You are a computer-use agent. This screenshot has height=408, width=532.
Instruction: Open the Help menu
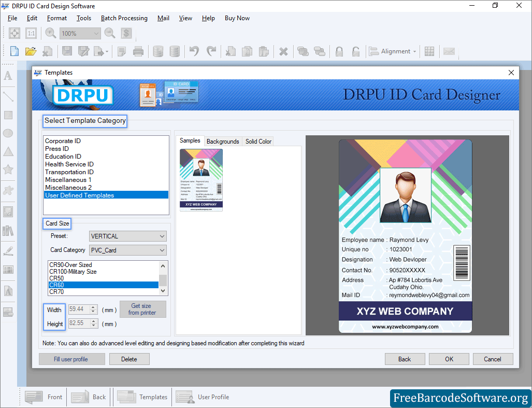coord(208,18)
